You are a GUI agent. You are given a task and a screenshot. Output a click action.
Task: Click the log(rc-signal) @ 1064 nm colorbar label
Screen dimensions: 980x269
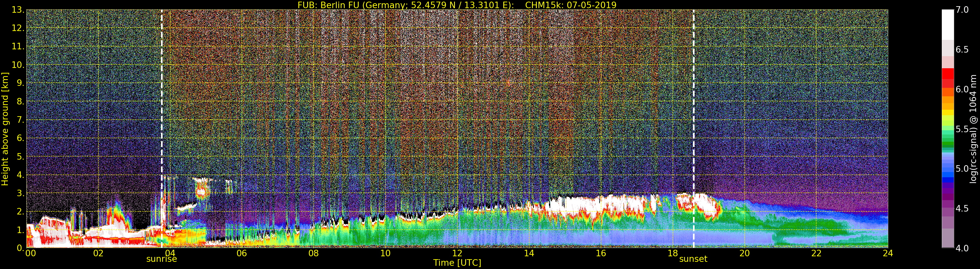[973, 129]
